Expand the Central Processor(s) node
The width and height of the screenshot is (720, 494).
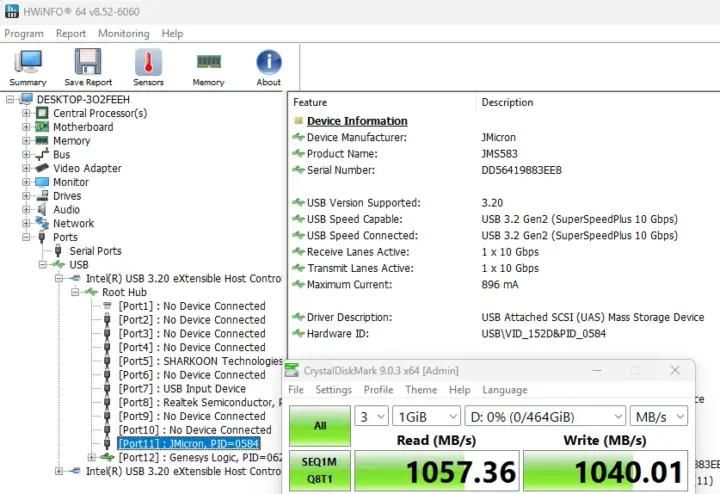pos(26,113)
